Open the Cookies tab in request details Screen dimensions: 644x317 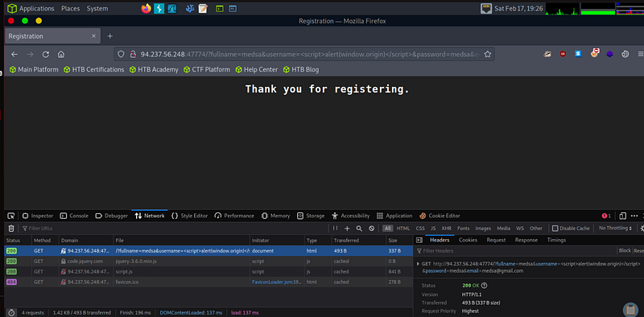(468, 240)
